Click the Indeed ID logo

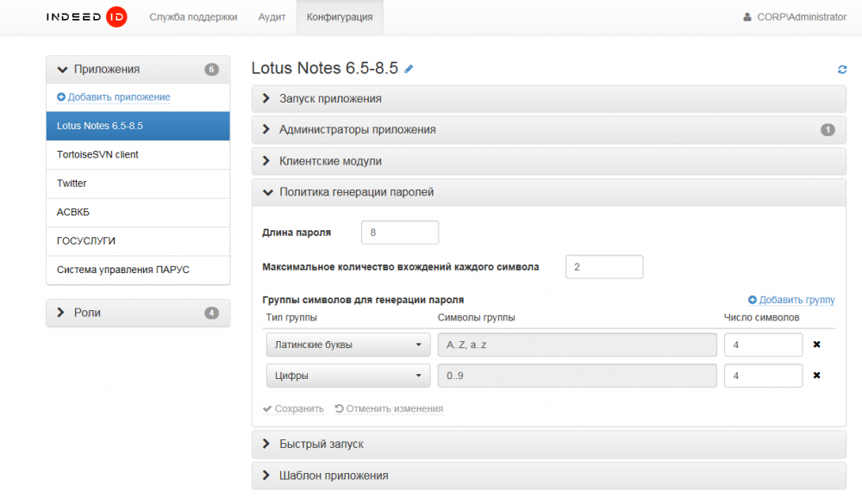point(87,17)
